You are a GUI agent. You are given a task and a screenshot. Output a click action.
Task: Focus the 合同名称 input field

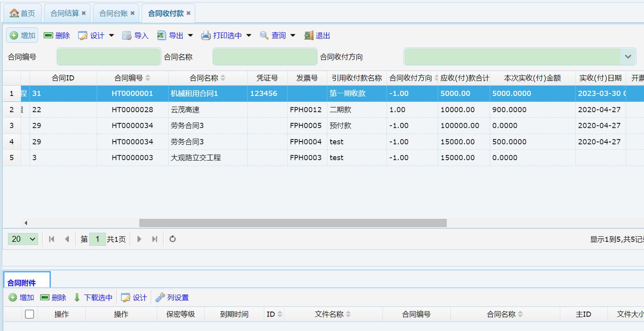tap(265, 57)
